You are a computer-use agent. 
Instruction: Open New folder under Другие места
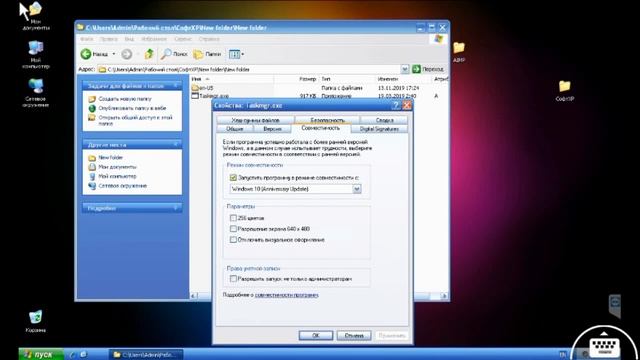[110, 158]
